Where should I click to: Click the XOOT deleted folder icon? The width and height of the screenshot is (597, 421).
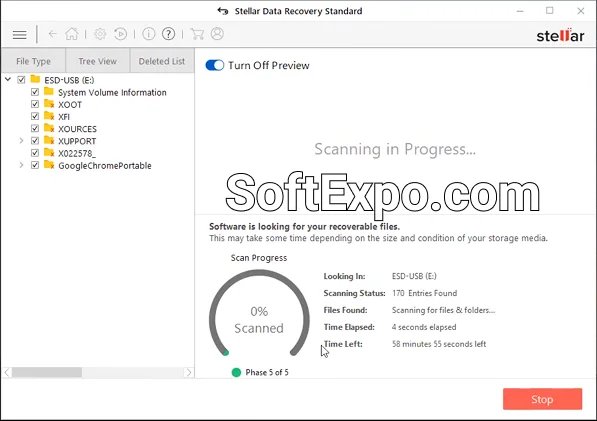click(x=49, y=104)
